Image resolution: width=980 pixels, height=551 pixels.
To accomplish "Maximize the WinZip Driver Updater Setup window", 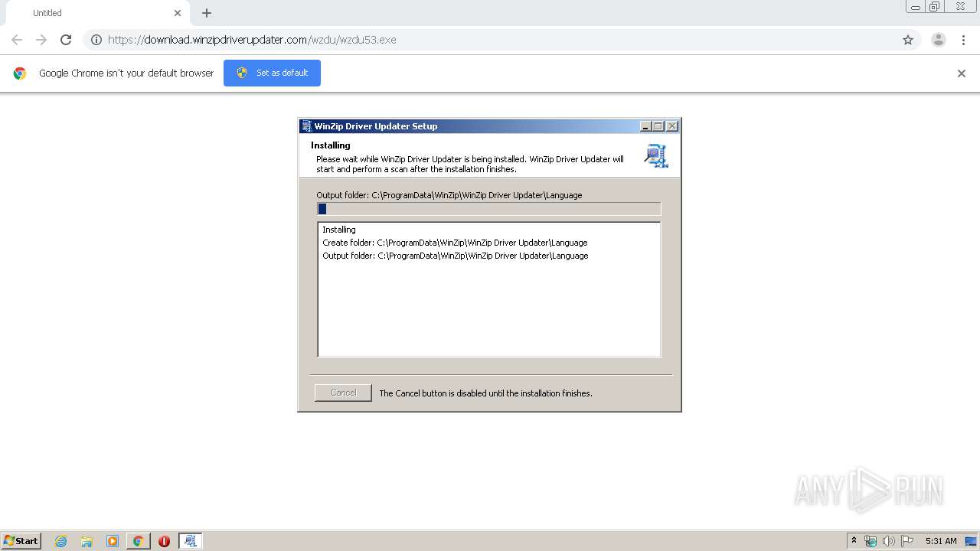I will (x=658, y=126).
